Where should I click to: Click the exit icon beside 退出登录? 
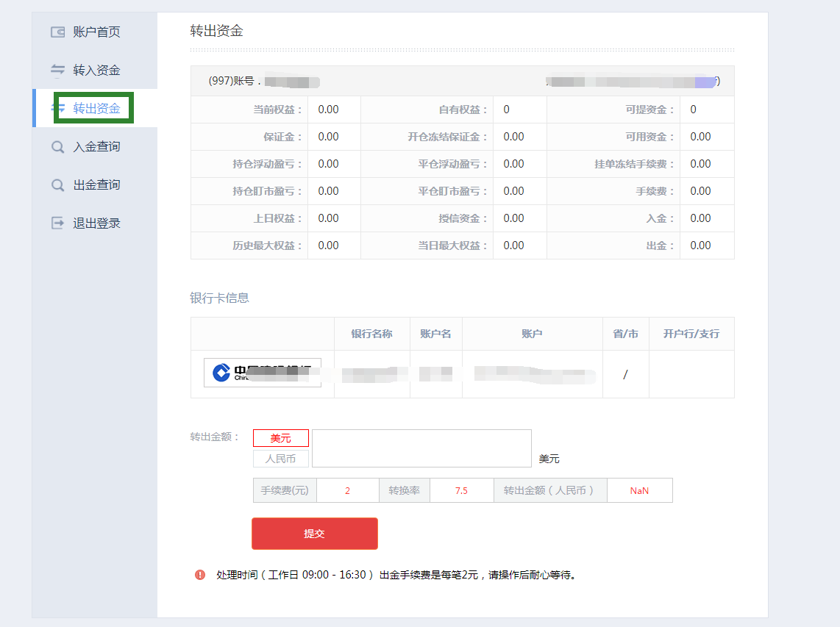tap(57, 223)
